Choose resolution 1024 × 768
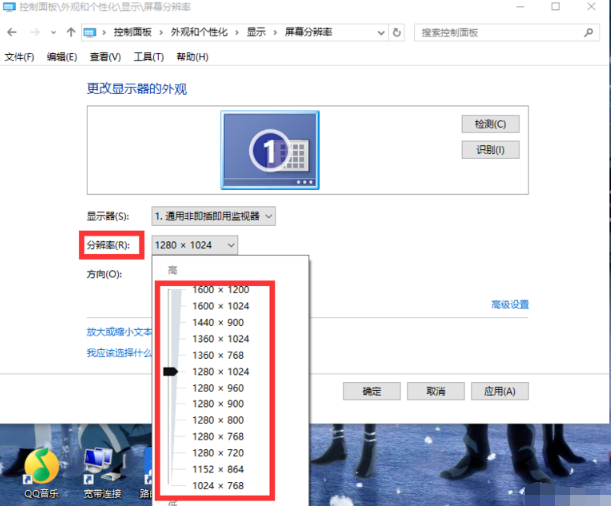 coord(218,486)
